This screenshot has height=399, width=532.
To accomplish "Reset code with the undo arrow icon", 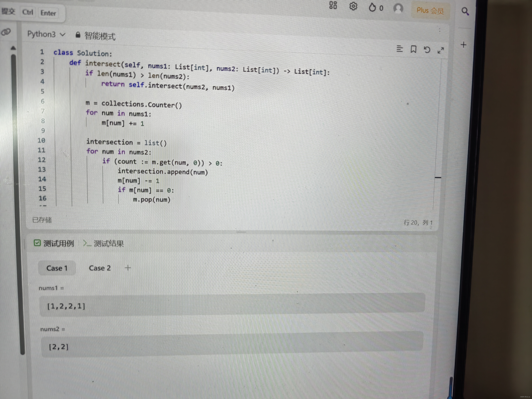I will (x=427, y=50).
